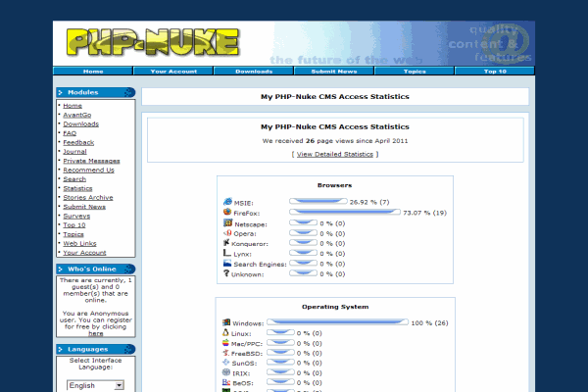Click the Languages block header arrow icon

tap(61, 349)
